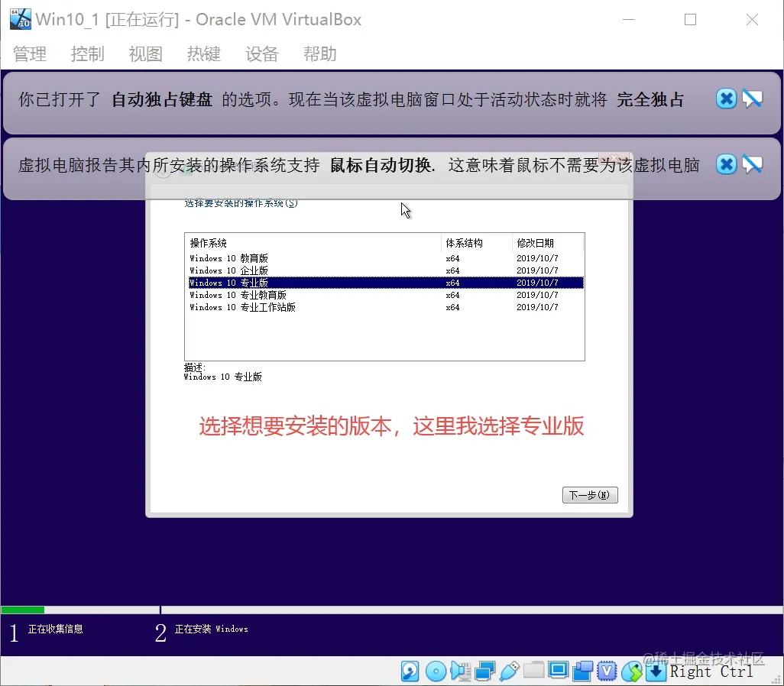Close the VirtualBox window
This screenshot has height=686, width=784.
(x=752, y=20)
